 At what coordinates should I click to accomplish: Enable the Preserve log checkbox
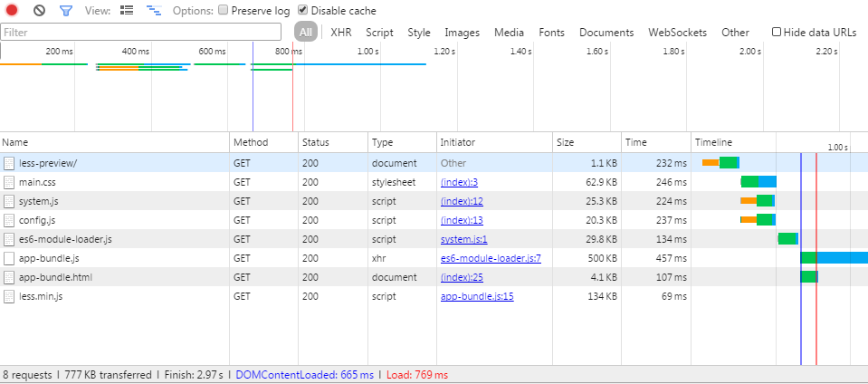223,11
